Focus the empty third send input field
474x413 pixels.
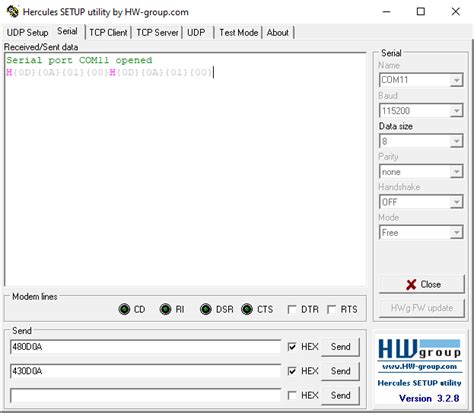click(145, 396)
